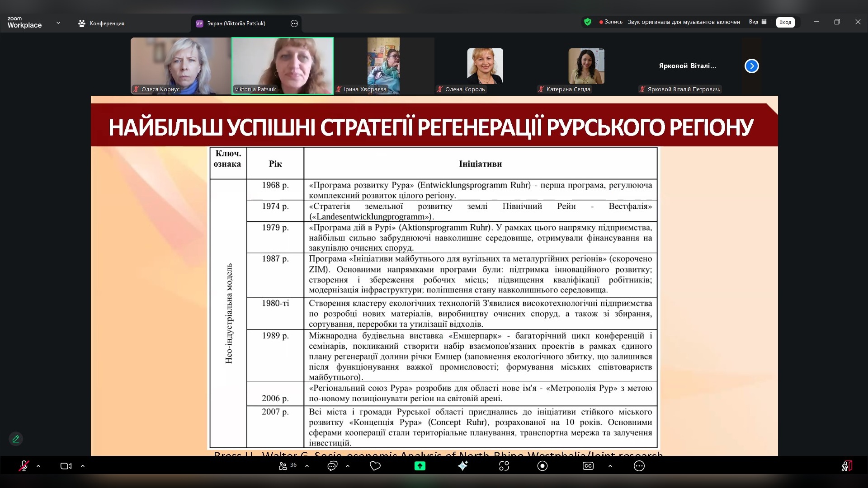Click the green share screen button
This screenshot has width=868, height=488.
(420, 466)
